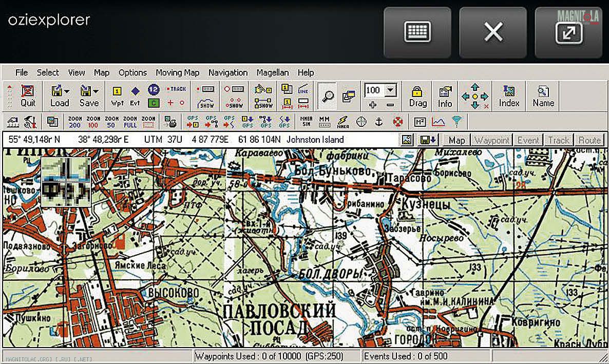The height and width of the screenshot is (364, 609).
Task: Click the life ring man overboard icon
Action: 397,122
